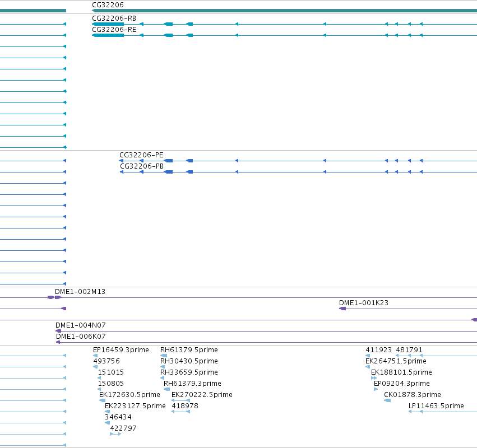Click the CG32206-RB thick 3' exon block

click(x=108, y=24)
